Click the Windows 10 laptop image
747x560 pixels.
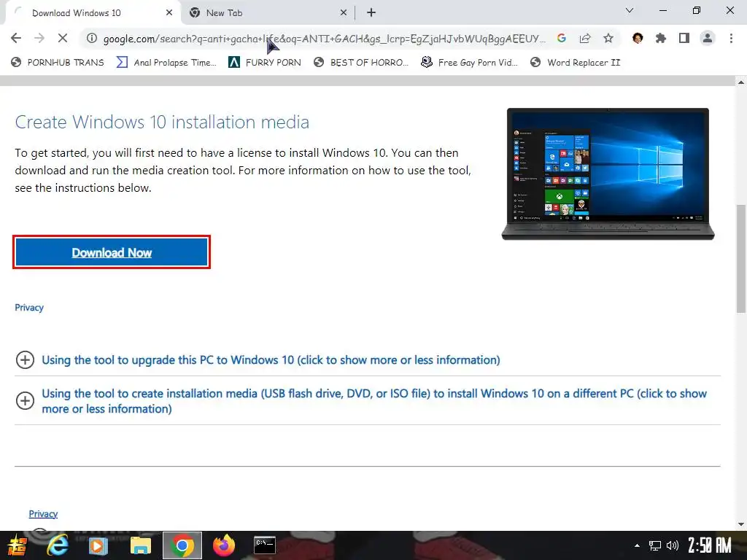point(608,174)
